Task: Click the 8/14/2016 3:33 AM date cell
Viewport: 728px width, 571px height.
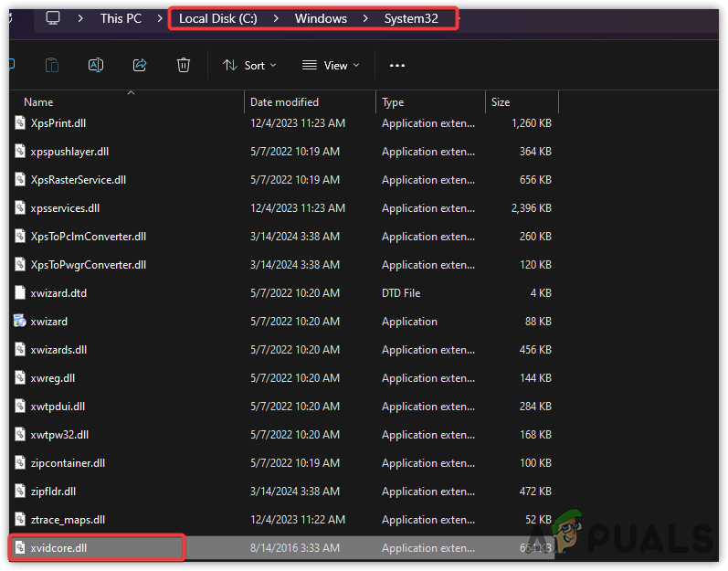Action: [x=295, y=548]
